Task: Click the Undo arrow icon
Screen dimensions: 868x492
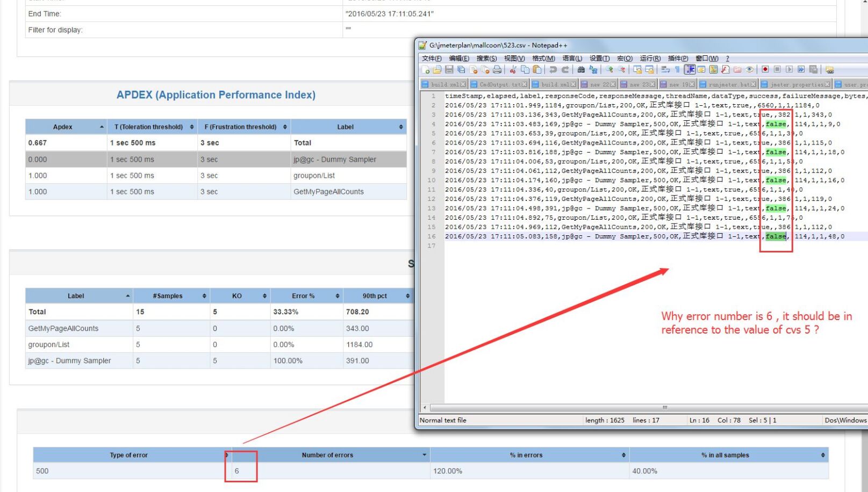Action: 553,70
